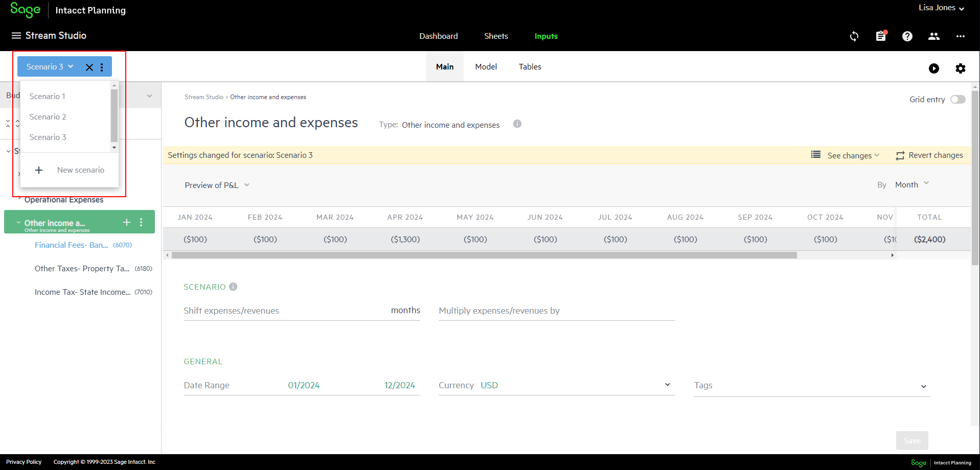Click the collapse-all arrows icon in sidebar
This screenshot has height=470, width=980.
point(8,123)
